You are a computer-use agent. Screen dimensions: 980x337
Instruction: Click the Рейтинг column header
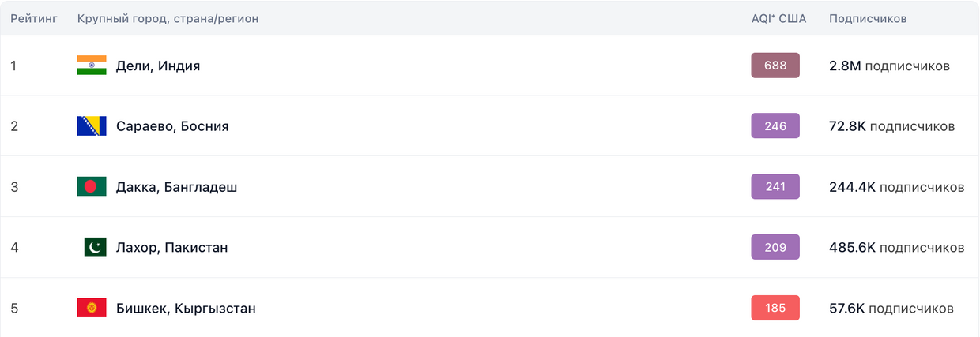point(34,18)
